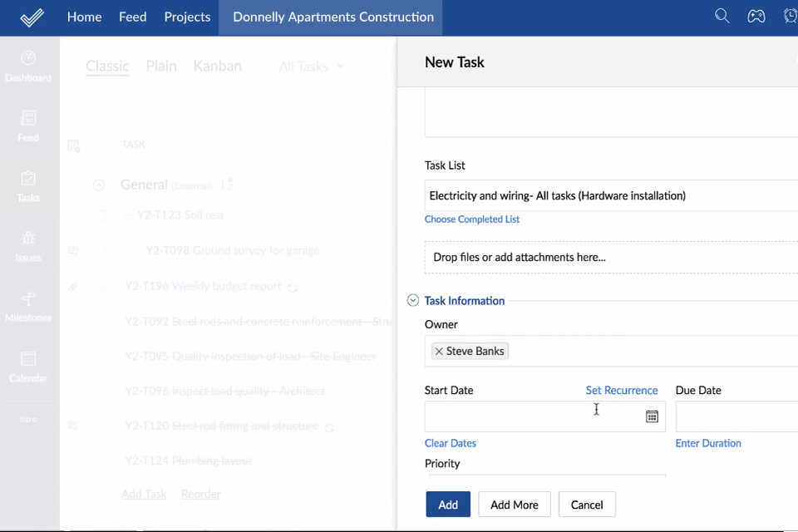Go to Feed in the sidebar
This screenshot has width=798, height=532.
(28, 126)
